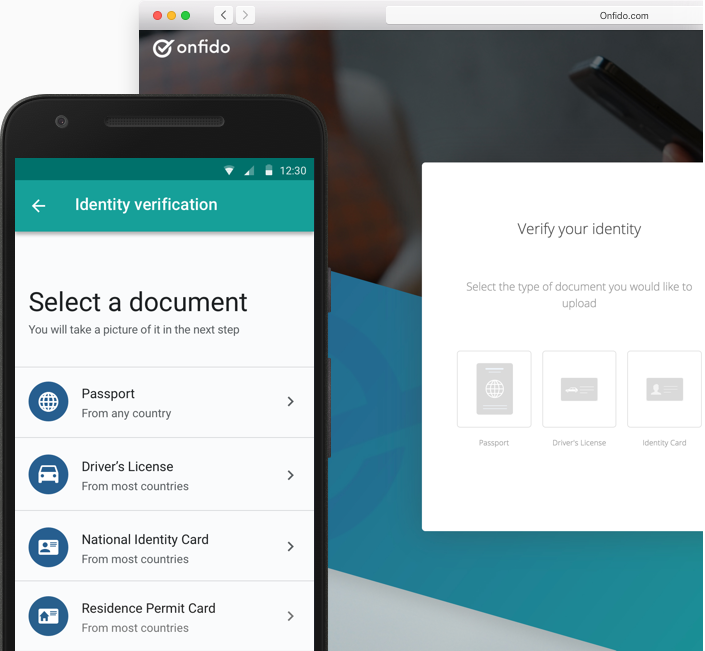Tap the Residence Permit Card house icon
This screenshot has width=705, height=651.
pos(49,616)
